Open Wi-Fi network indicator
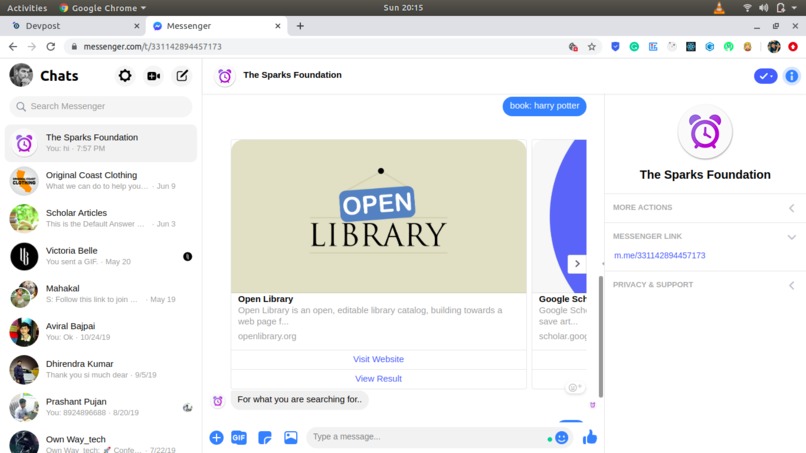 pos(747,8)
